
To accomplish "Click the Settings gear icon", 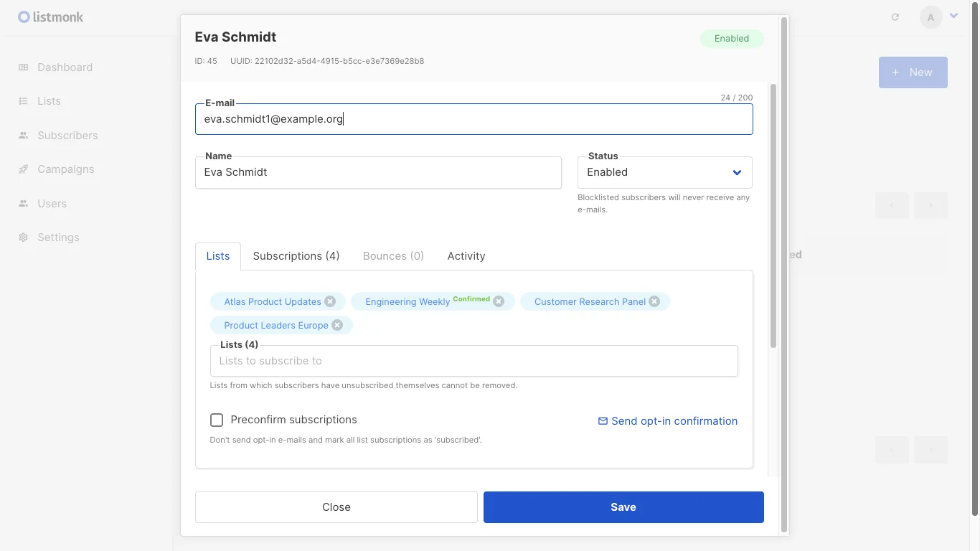I will [x=24, y=237].
